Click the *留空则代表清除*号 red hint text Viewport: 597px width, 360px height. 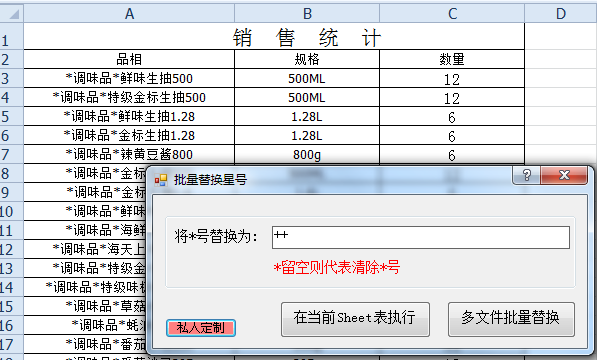point(337,267)
